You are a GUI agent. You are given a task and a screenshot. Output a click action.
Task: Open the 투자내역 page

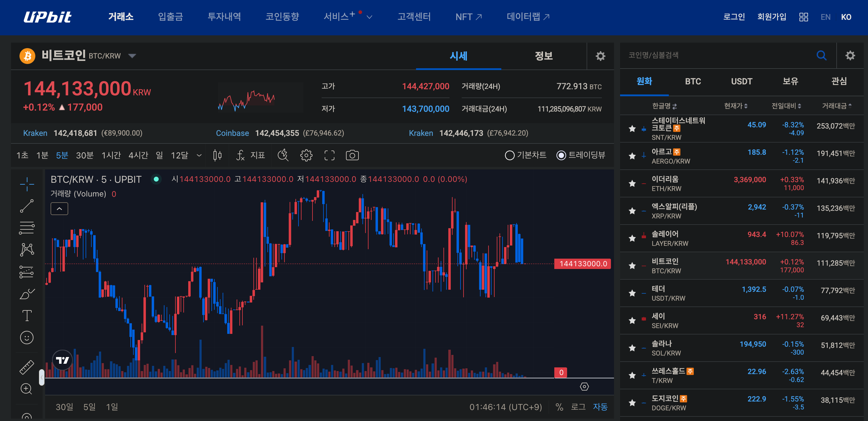click(224, 17)
